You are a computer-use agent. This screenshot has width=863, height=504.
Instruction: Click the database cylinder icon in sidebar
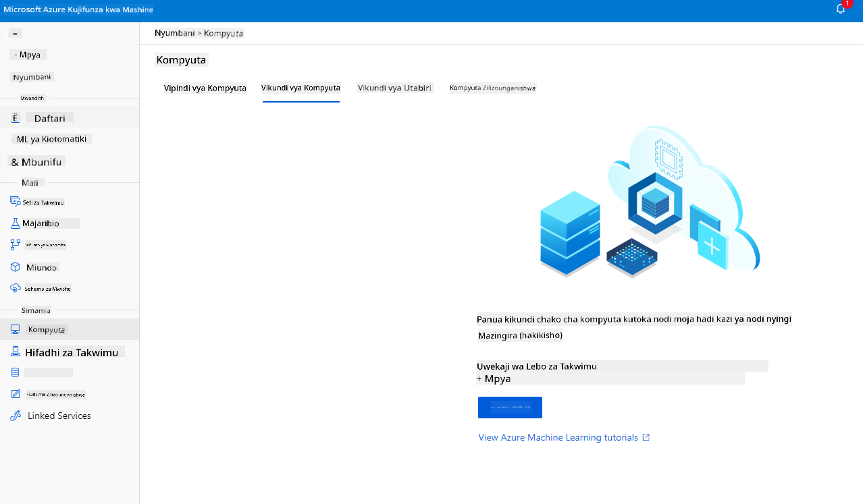click(16, 372)
